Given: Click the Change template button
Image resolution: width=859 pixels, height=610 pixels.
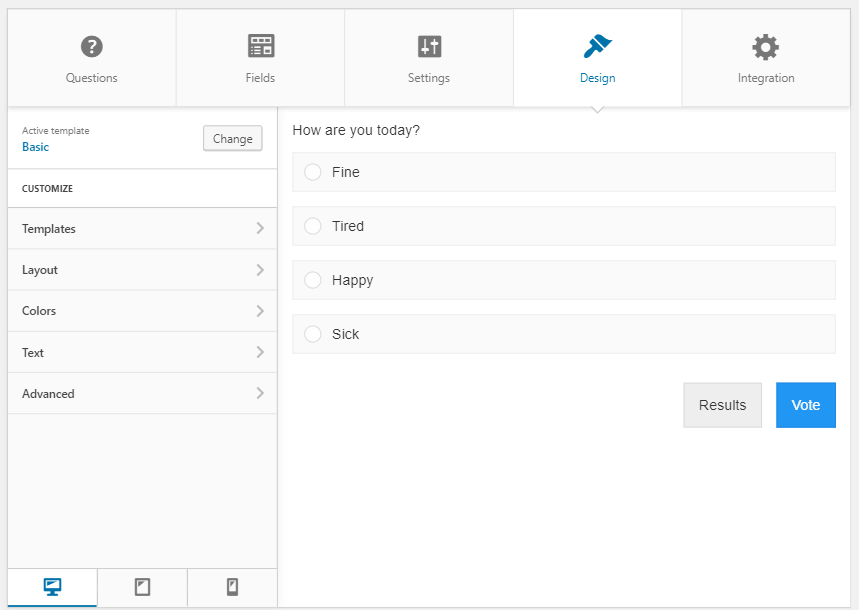Looking at the screenshot, I should (x=232, y=139).
